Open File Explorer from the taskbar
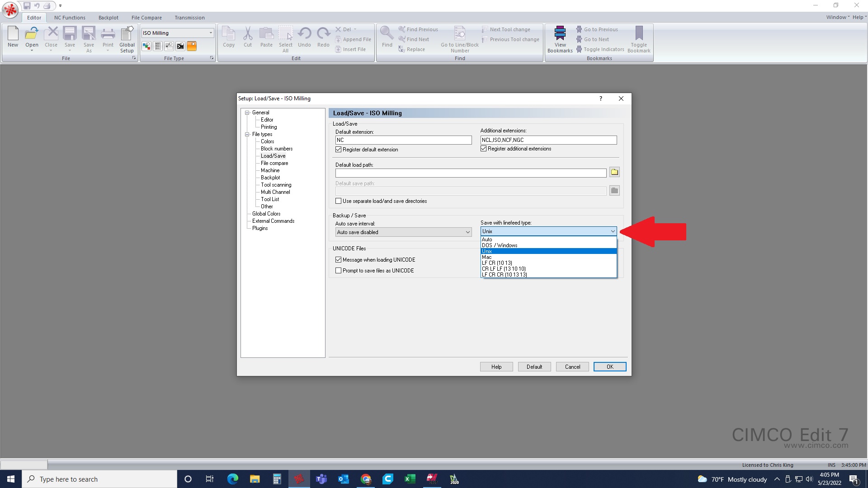 click(x=255, y=479)
